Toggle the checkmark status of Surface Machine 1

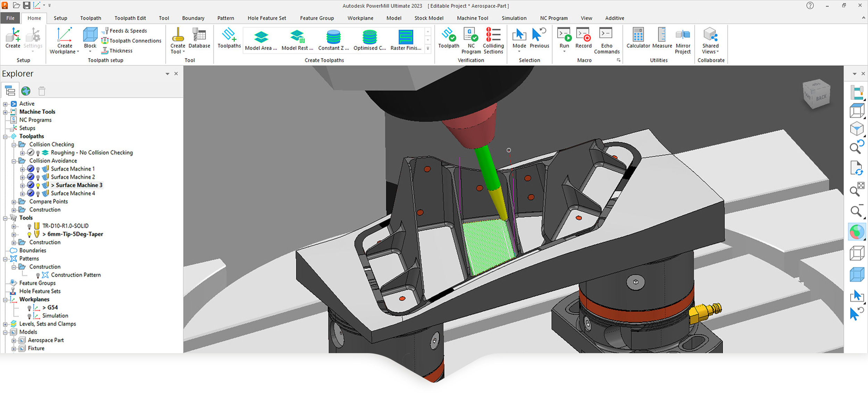tap(31, 169)
